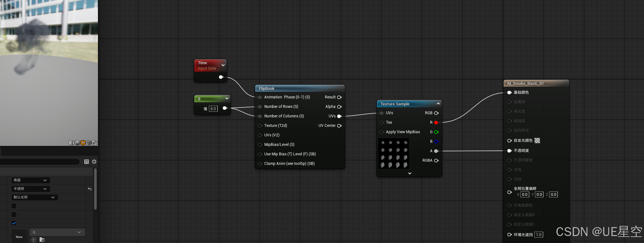Open the 表面 material domain dropdown
644x243 pixels.
pyautogui.click(x=31, y=180)
